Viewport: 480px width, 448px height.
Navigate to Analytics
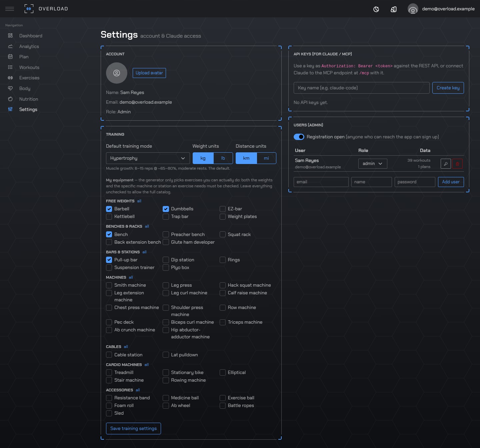(29, 46)
